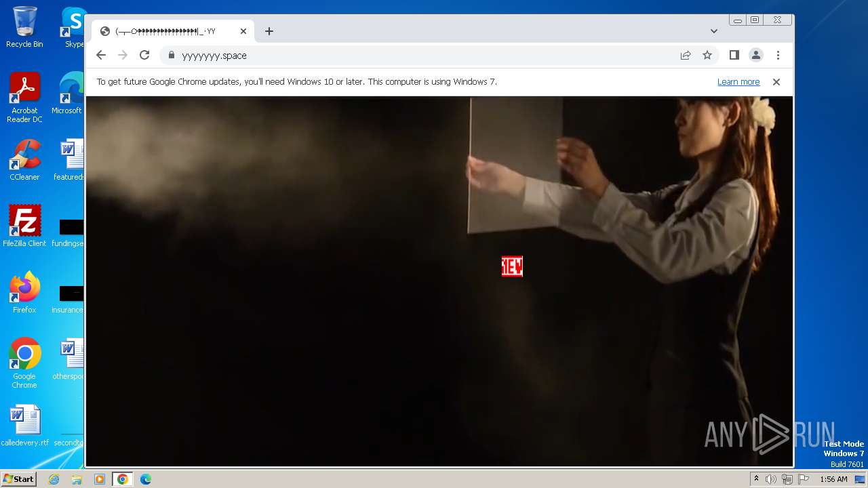Open the Windows Start menu
Screen dimensions: 868x488
(x=18, y=479)
